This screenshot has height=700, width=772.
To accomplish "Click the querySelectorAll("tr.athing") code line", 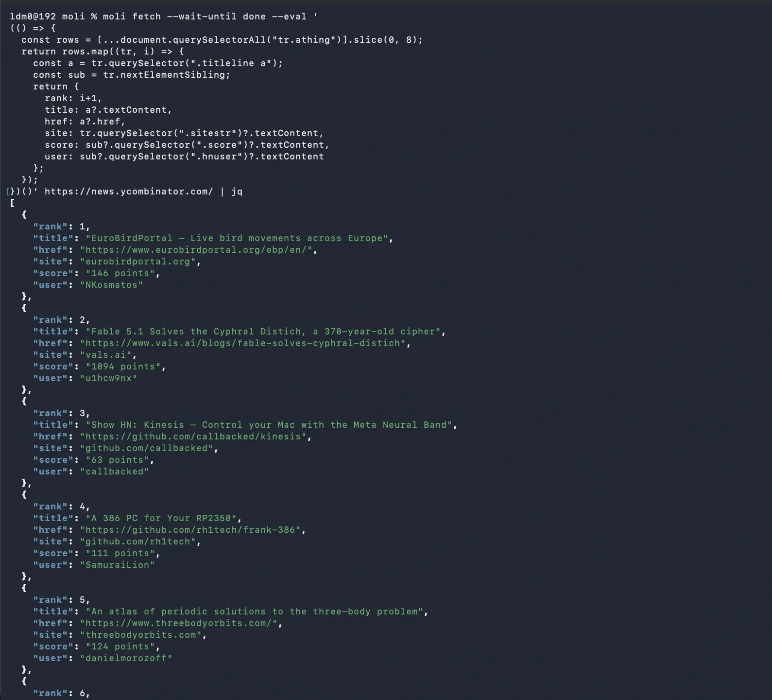I will click(222, 40).
